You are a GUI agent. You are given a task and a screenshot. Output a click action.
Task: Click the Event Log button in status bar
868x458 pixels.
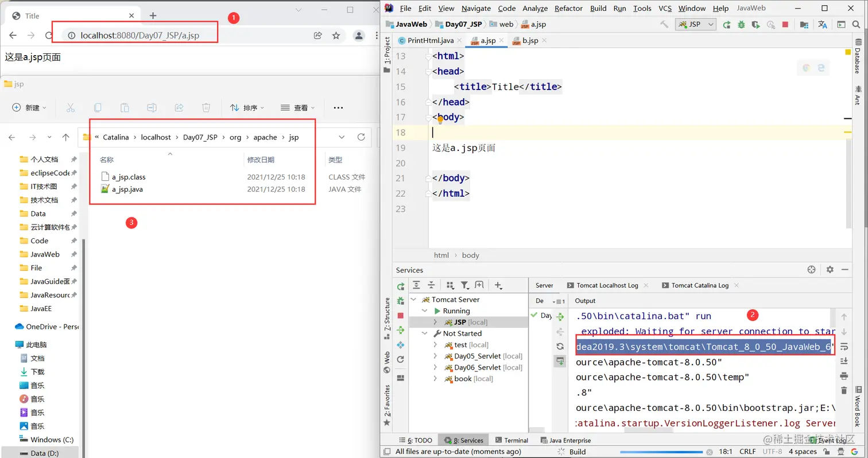click(x=827, y=440)
